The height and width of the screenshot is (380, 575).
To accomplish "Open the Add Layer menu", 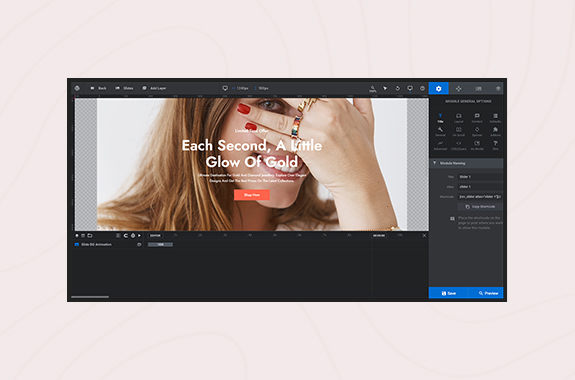I will tap(154, 88).
